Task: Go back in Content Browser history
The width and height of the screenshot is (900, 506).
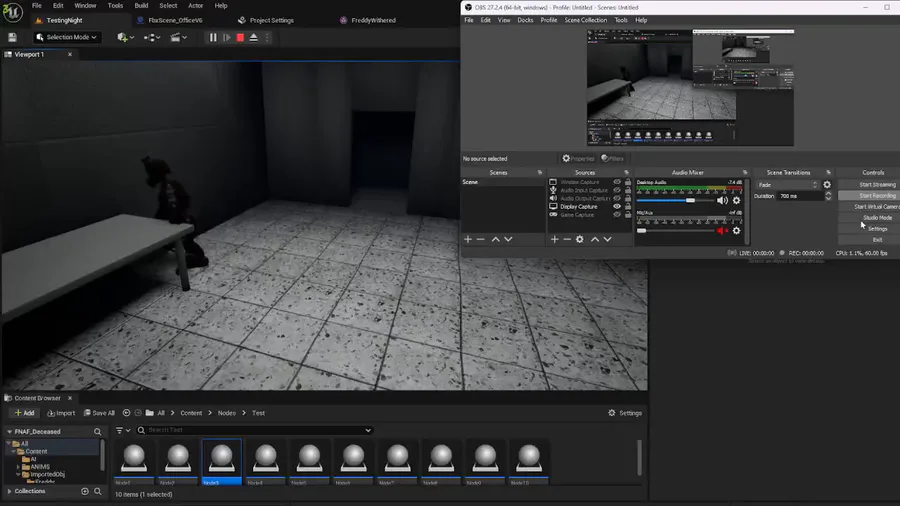Action: pyautogui.click(x=126, y=413)
